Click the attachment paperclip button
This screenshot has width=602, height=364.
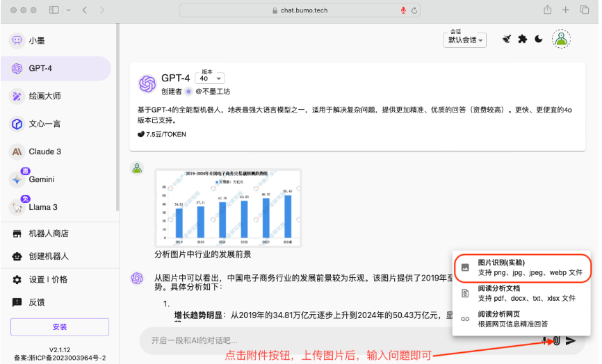click(557, 340)
